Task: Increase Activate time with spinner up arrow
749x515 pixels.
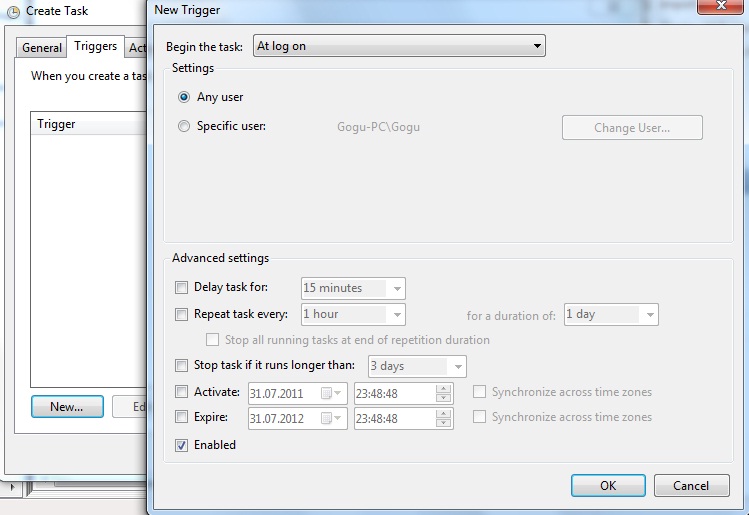Action: (444, 389)
